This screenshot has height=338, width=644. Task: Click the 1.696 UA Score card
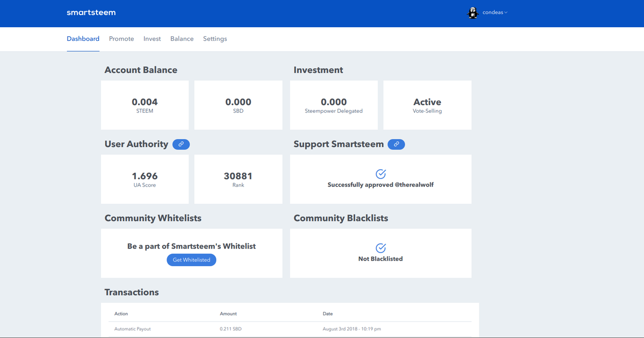pos(145,179)
